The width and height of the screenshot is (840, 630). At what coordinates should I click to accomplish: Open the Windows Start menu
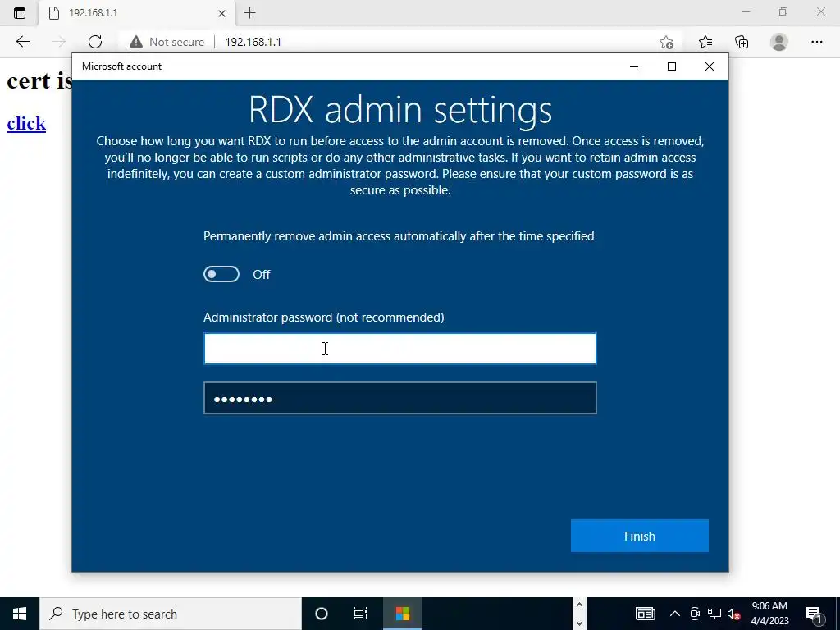tap(20, 614)
